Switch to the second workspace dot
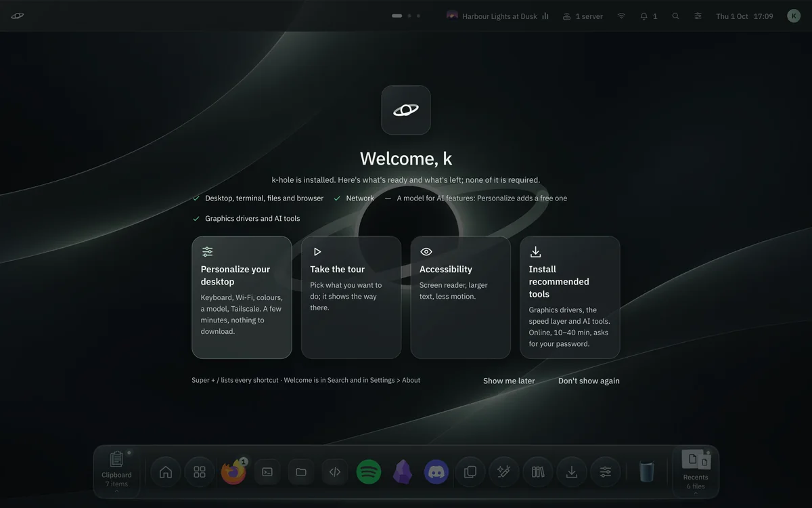The height and width of the screenshot is (508, 812). point(409,16)
